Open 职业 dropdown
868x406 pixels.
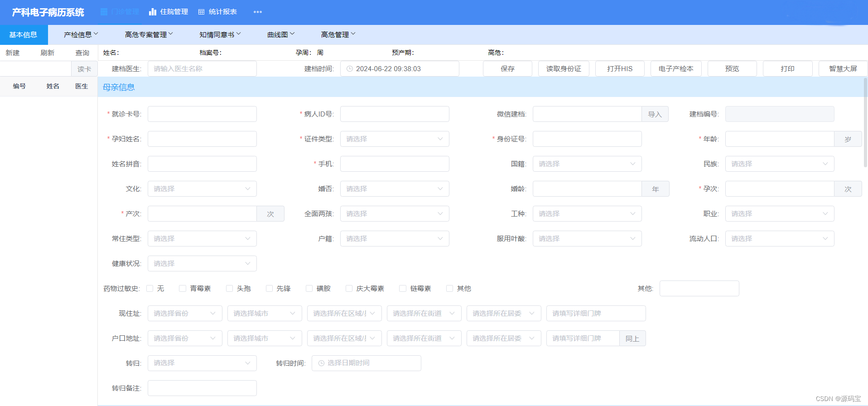pyautogui.click(x=780, y=214)
